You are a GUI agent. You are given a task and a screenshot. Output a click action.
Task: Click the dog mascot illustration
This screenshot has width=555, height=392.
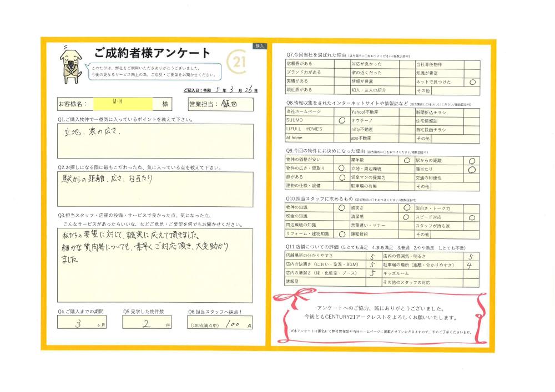71,65
